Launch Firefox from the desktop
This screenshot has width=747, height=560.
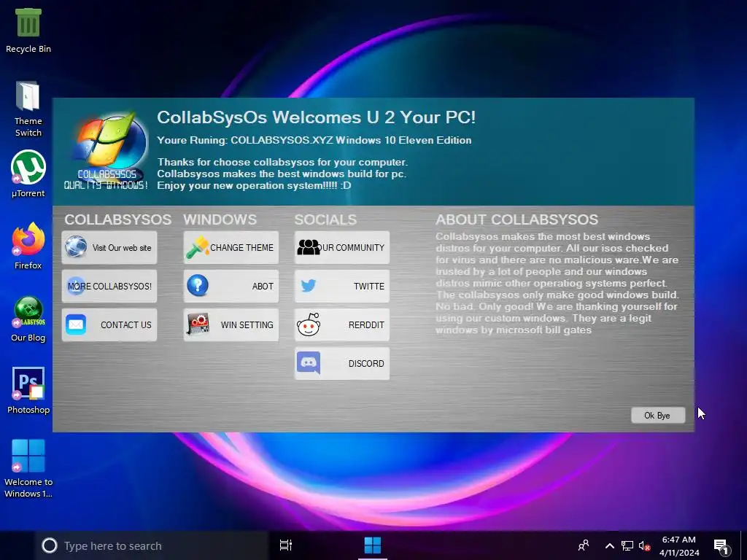click(x=28, y=246)
